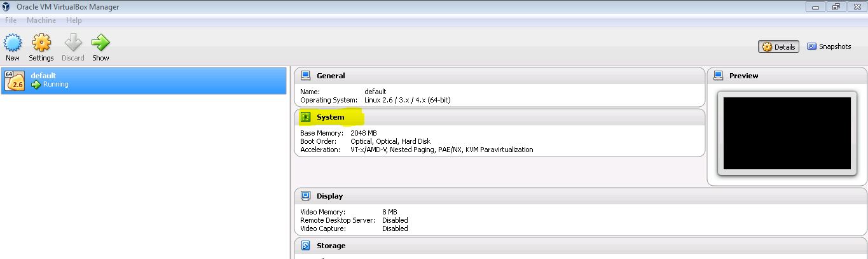Screen dimensions: 868x259
Task: Click the Storage section disk icon
Action: [305, 246]
